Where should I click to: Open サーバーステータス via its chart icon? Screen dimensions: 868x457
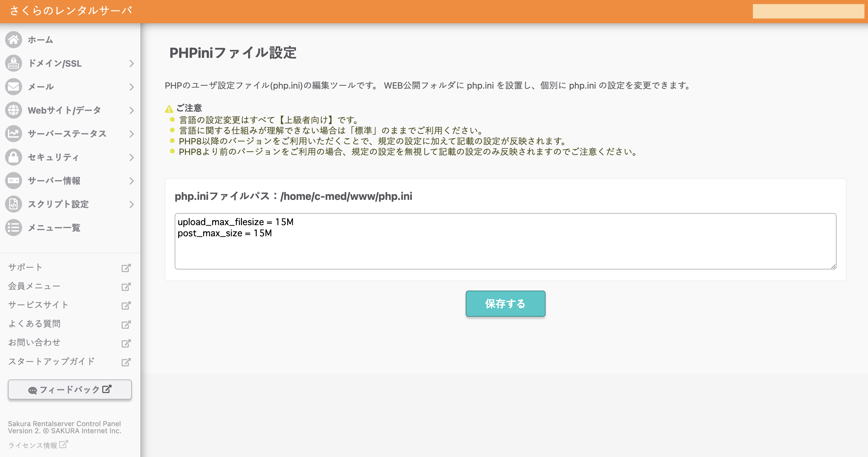pos(14,133)
